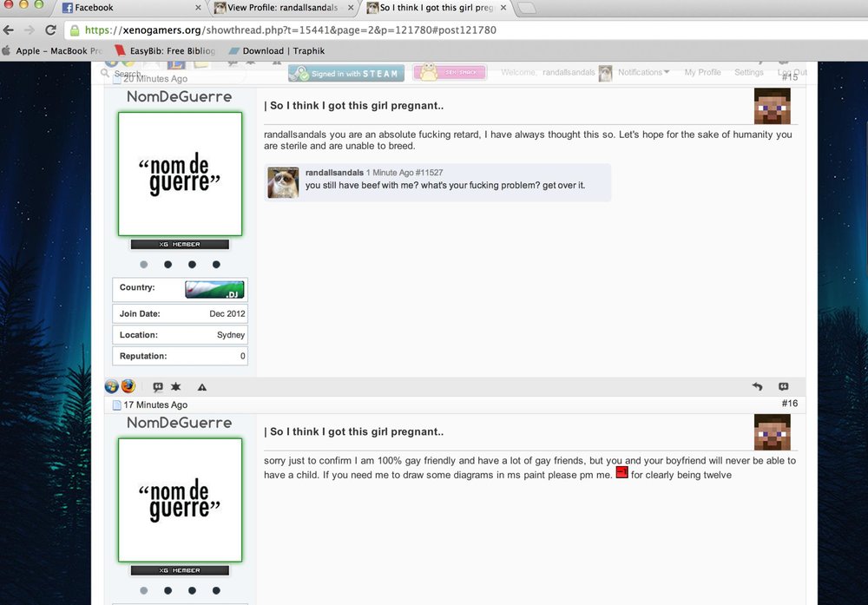The image size is (868, 605).
Task: Open the Apple bookmark in bookmarks bar
Action: point(52,51)
